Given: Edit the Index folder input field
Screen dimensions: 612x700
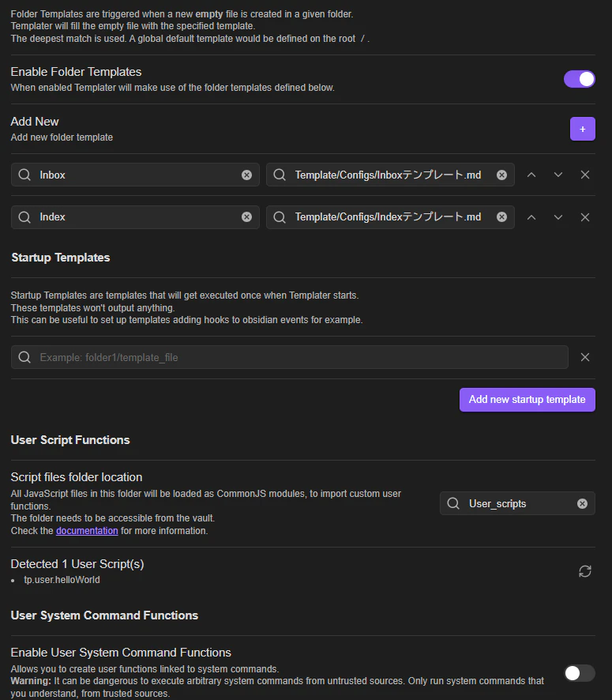Looking at the screenshot, I should click(135, 217).
